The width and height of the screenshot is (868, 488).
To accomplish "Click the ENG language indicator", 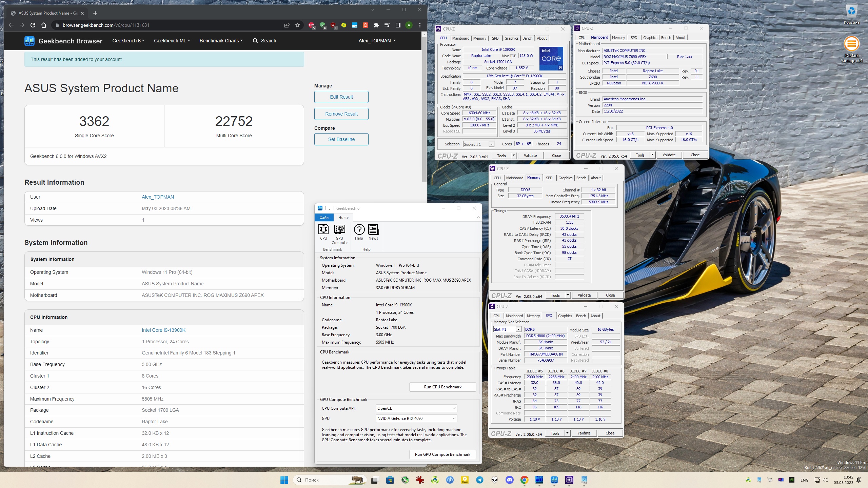I will click(804, 480).
